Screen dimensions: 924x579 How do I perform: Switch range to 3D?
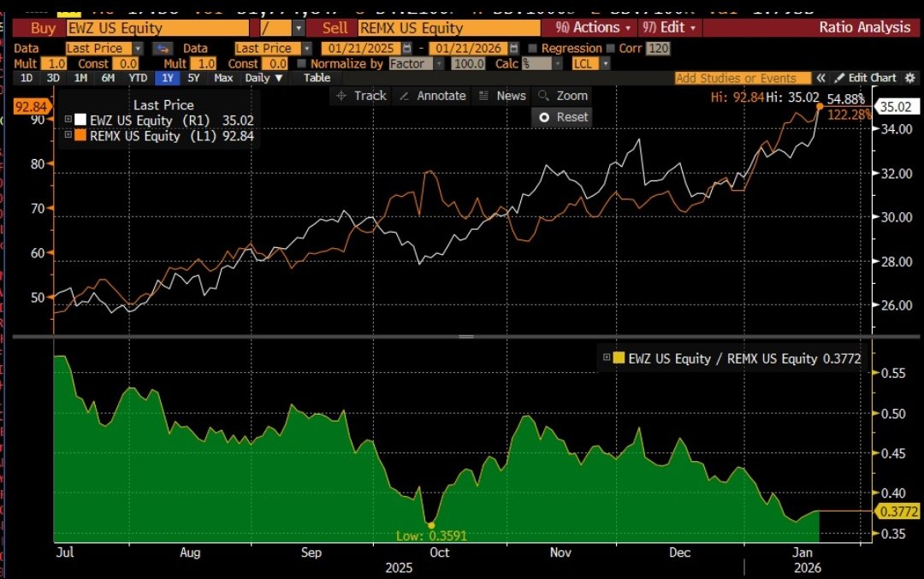[x=53, y=78]
